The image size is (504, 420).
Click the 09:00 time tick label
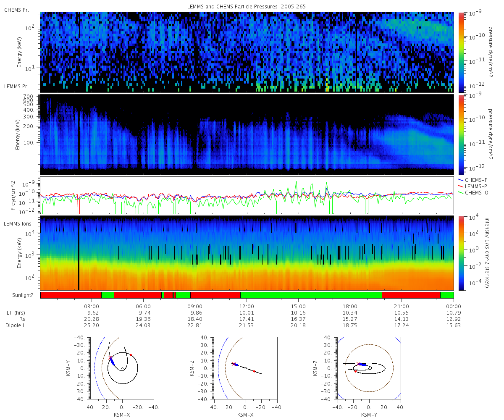[196, 307]
